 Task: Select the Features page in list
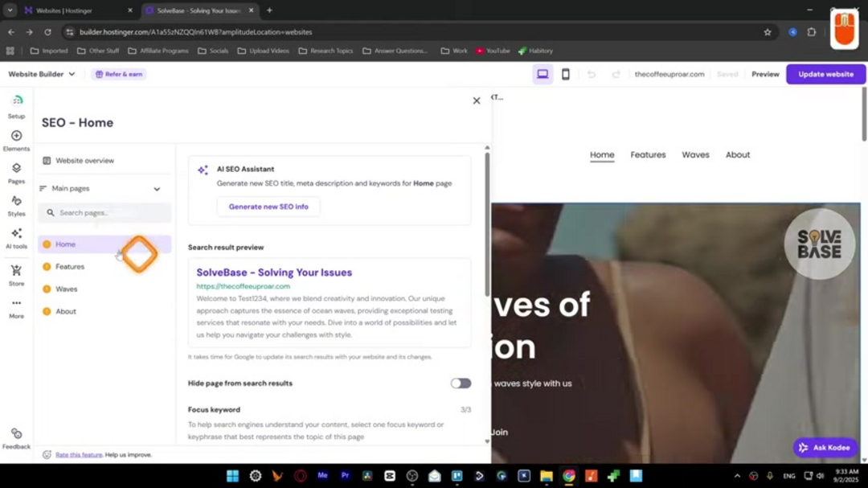tap(70, 267)
